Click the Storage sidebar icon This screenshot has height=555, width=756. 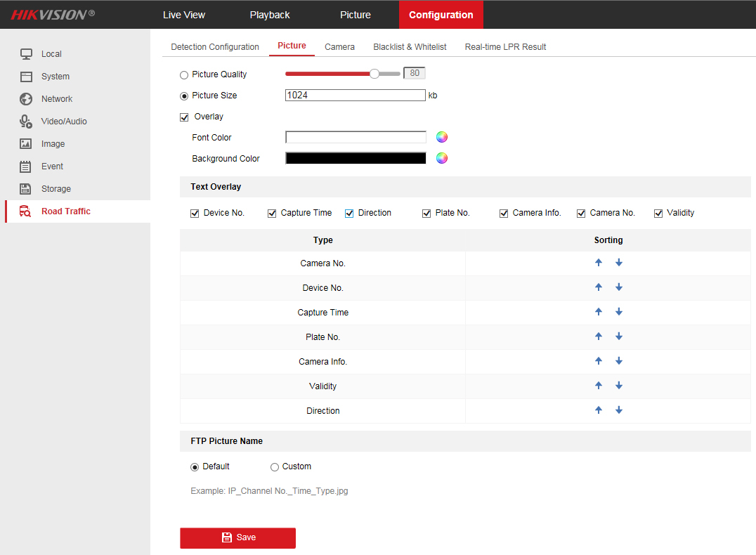click(x=25, y=189)
